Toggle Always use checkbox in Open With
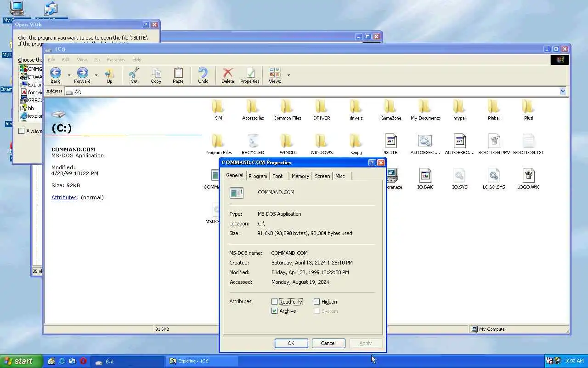The height and width of the screenshot is (368, 588). point(21,131)
